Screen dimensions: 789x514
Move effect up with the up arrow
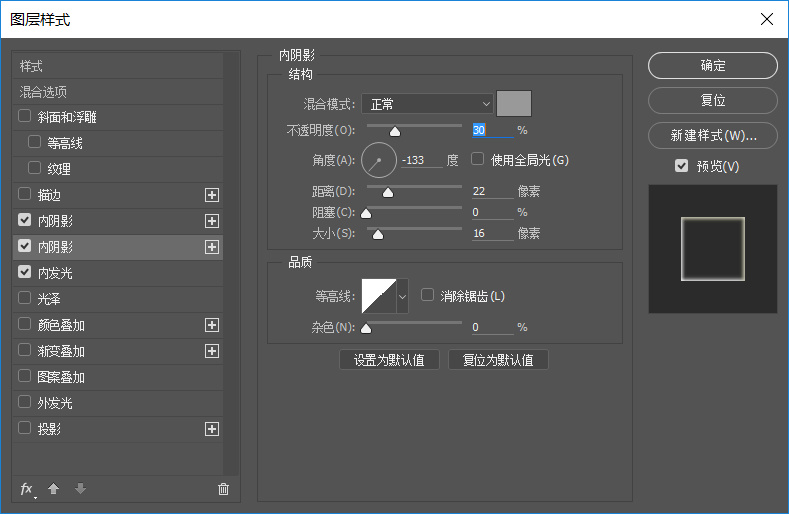54,489
